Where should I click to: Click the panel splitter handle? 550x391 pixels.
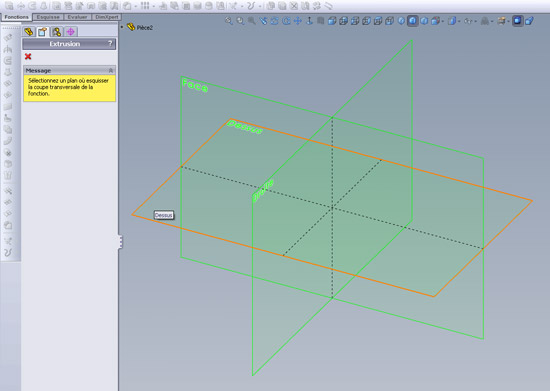tap(120, 242)
